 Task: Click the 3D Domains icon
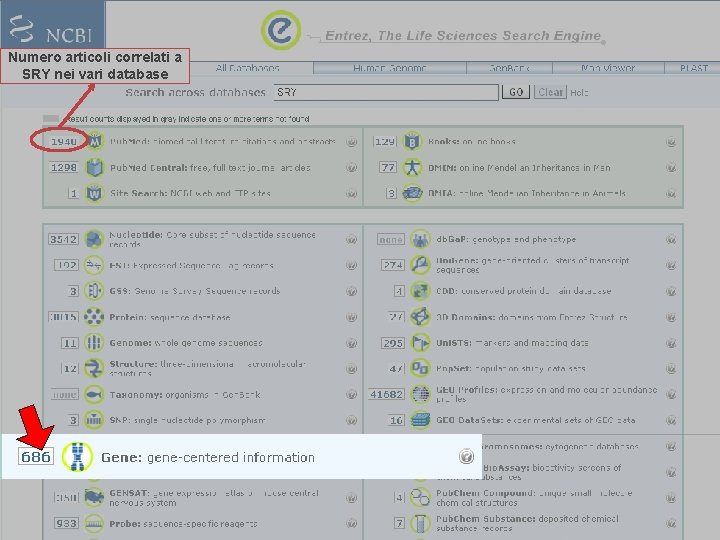[x=420, y=317]
